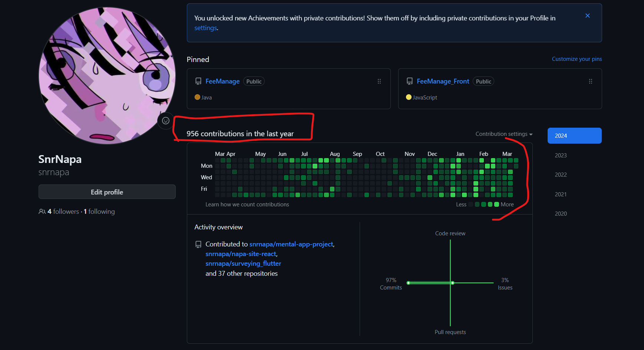Screen dimensions: 644x350
Task: Open snrnapa/napa-site-react repository link
Action: pyautogui.click(x=241, y=254)
